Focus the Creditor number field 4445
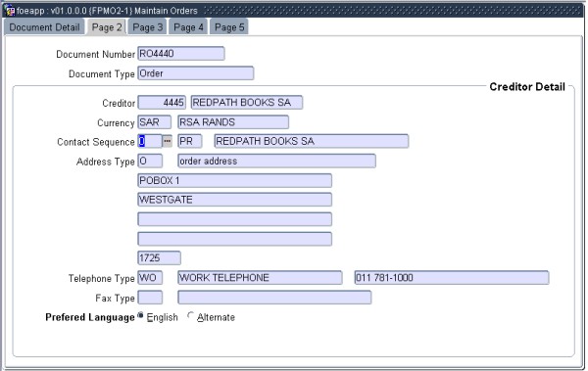 click(x=162, y=103)
